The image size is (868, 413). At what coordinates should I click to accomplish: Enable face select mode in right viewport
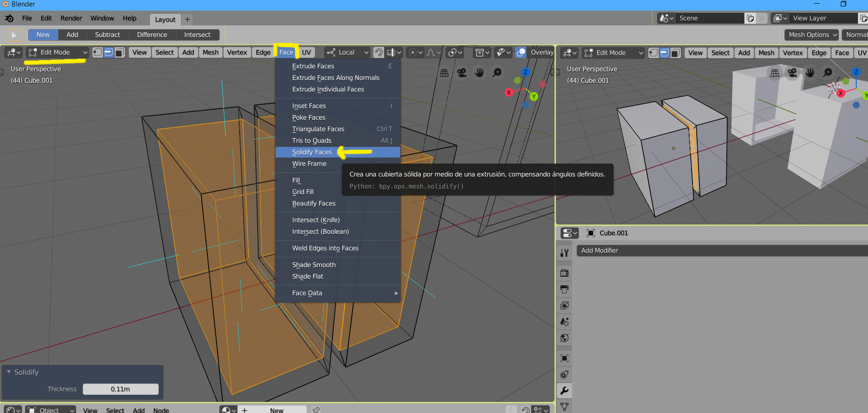click(x=675, y=53)
